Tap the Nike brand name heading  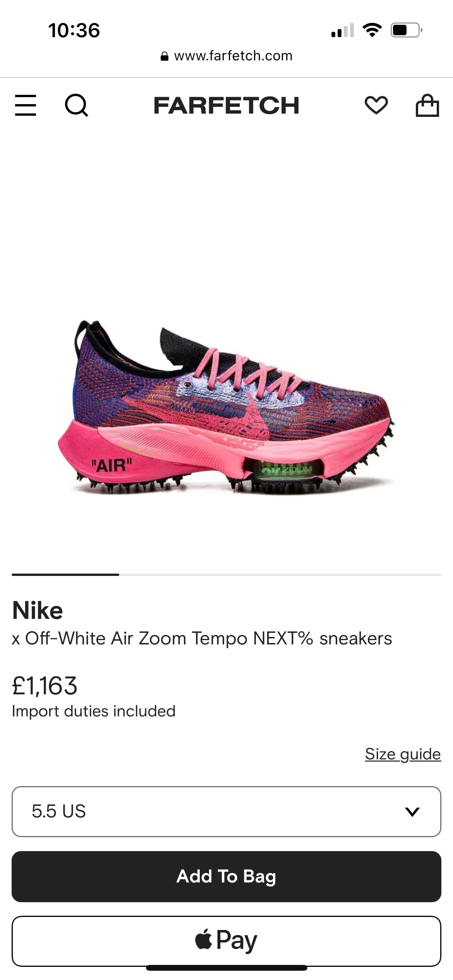[x=38, y=610]
